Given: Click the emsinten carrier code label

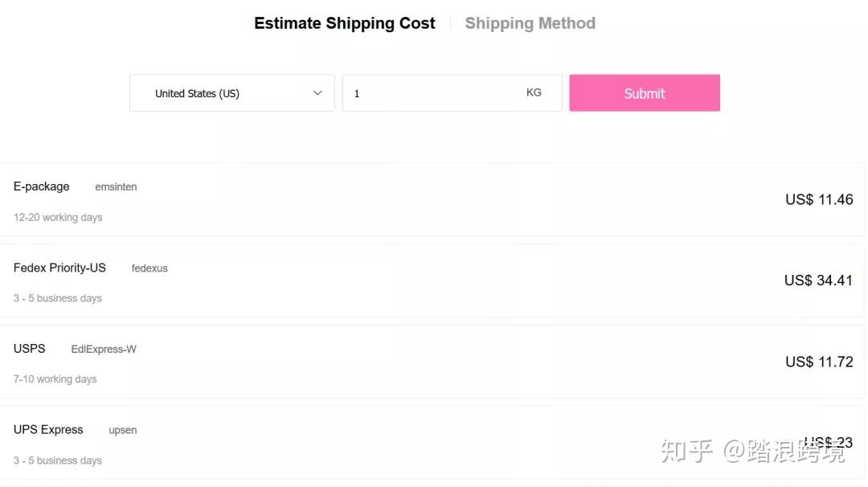Looking at the screenshot, I should (x=116, y=187).
